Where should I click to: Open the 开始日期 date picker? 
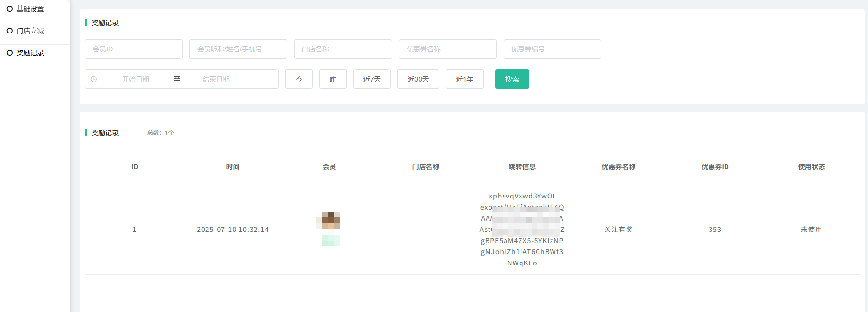[136, 79]
